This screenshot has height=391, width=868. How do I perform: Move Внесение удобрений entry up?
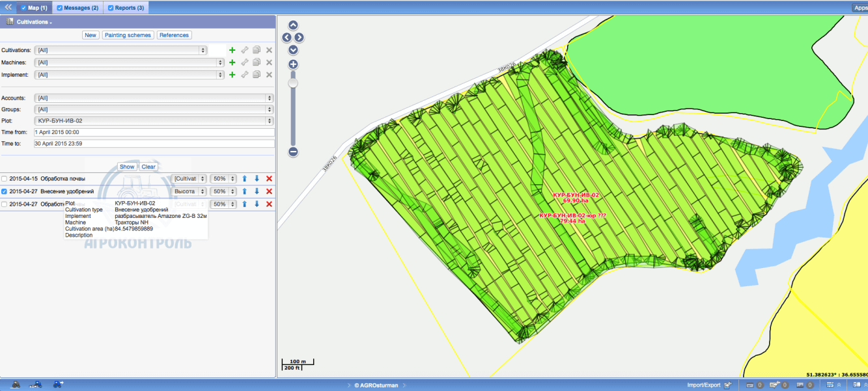[244, 191]
